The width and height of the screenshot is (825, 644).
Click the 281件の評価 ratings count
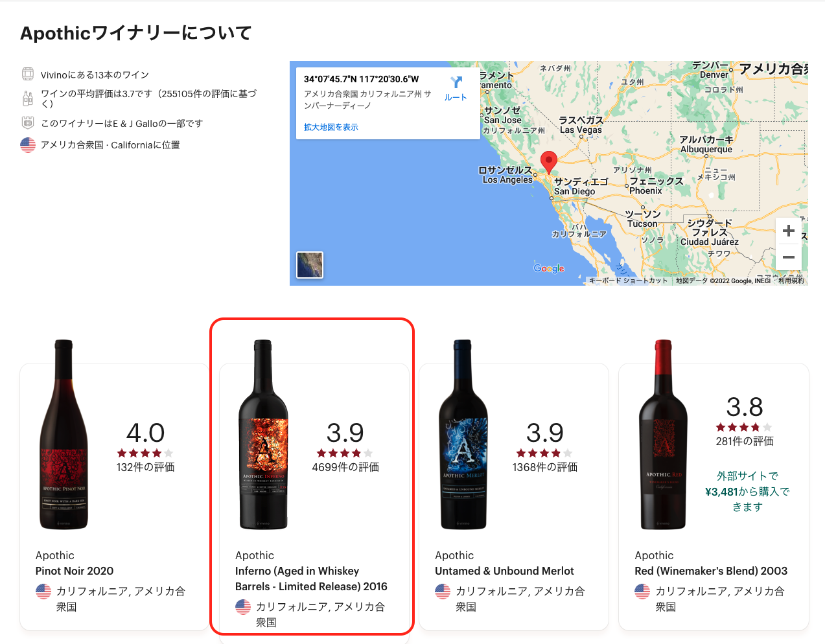click(x=745, y=441)
